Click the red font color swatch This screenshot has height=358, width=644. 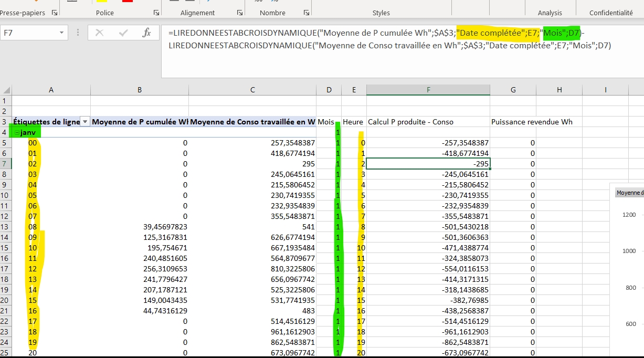[128, 1]
